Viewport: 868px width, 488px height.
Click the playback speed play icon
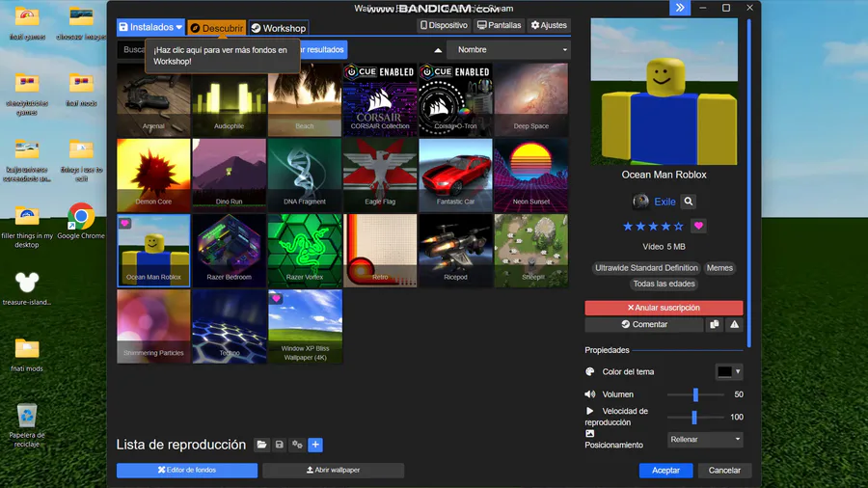tap(590, 411)
